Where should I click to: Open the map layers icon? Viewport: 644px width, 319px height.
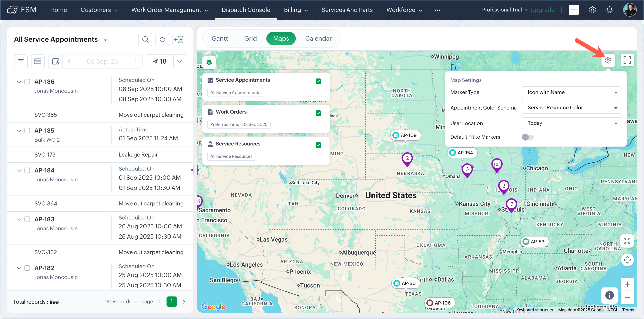(209, 62)
